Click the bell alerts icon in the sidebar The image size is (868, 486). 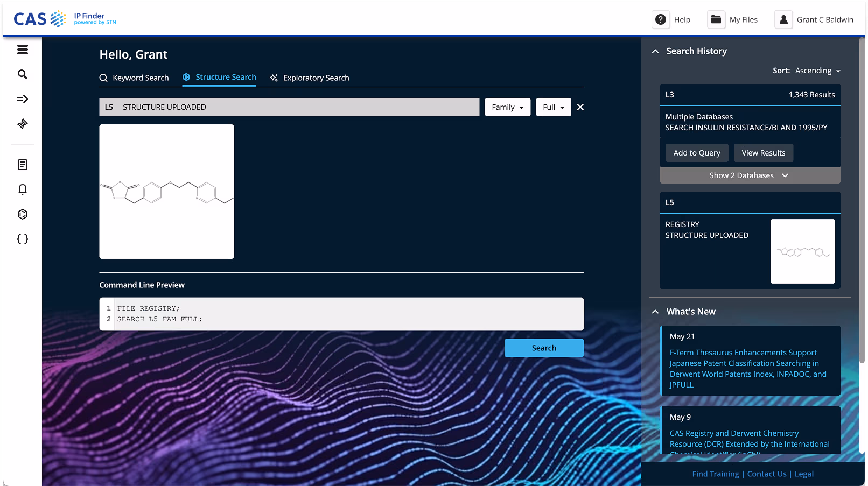[22, 189]
